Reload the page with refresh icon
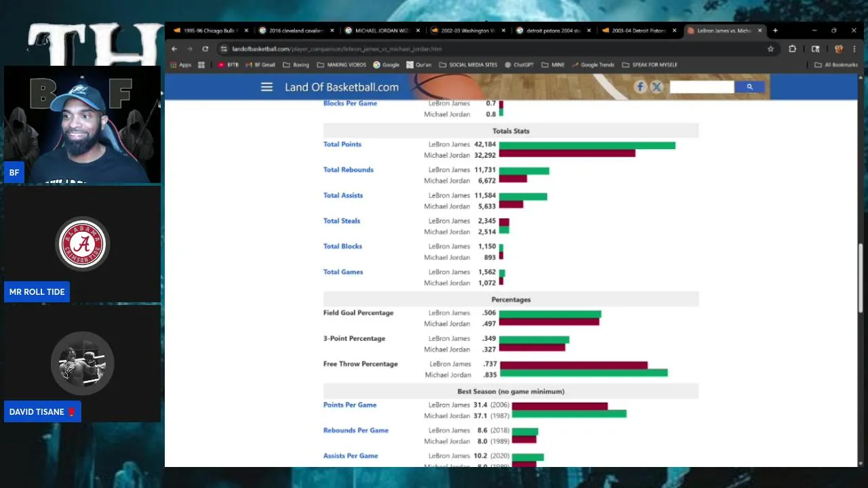The image size is (868, 488). (205, 49)
